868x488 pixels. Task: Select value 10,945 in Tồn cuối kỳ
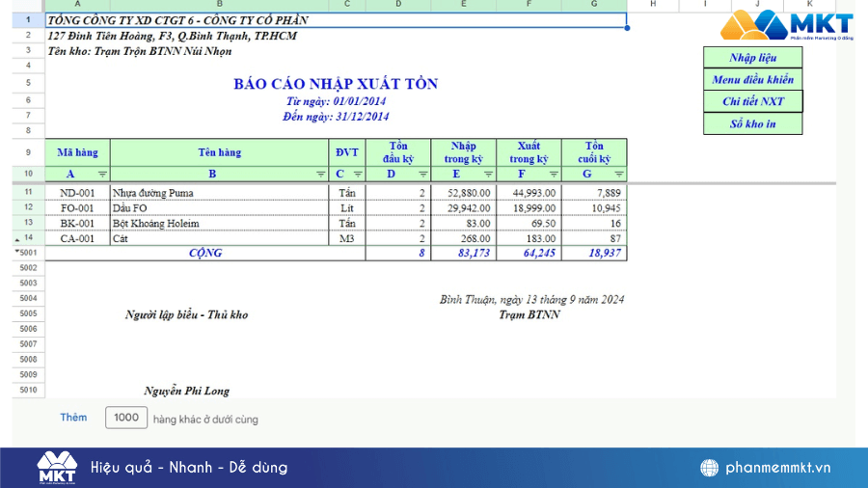click(x=594, y=208)
